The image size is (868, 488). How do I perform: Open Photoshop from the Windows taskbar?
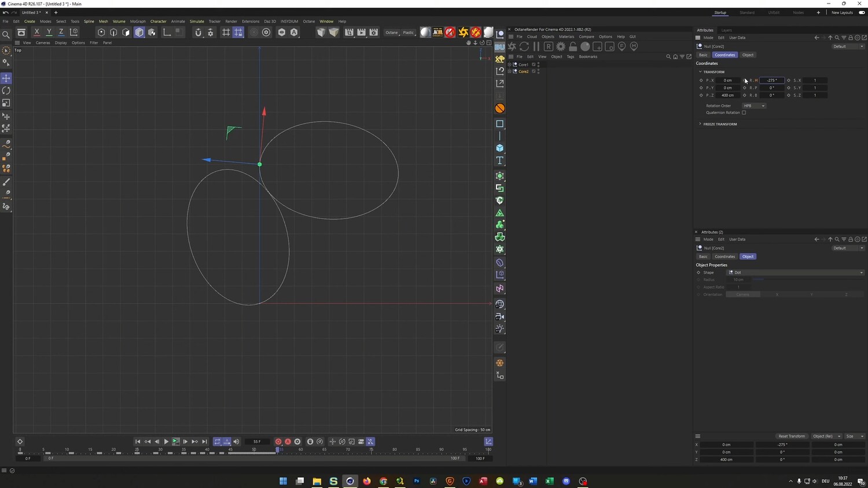coord(417,481)
